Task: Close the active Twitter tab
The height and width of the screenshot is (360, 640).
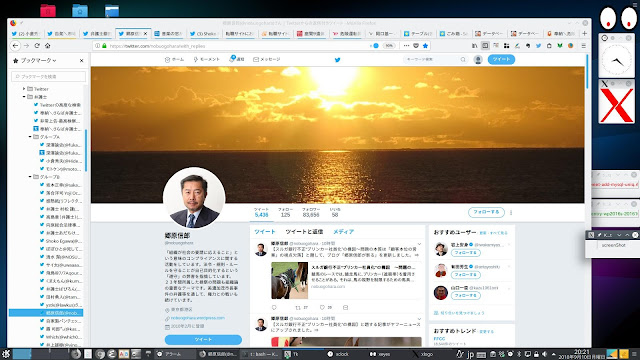Action: tap(145, 33)
